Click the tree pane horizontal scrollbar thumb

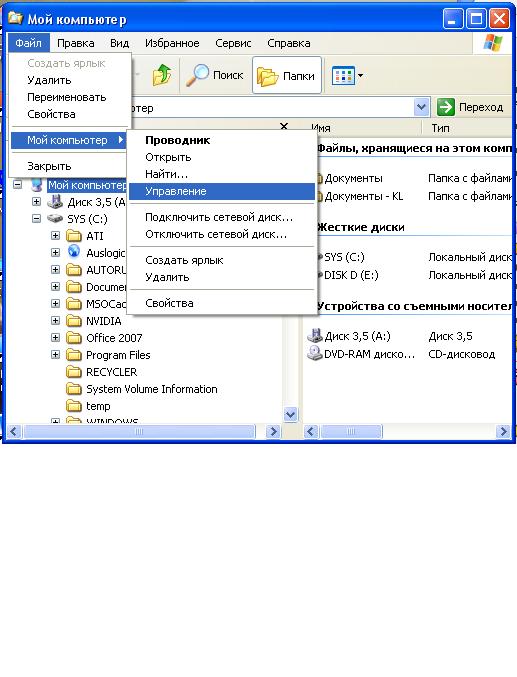tap(139, 431)
